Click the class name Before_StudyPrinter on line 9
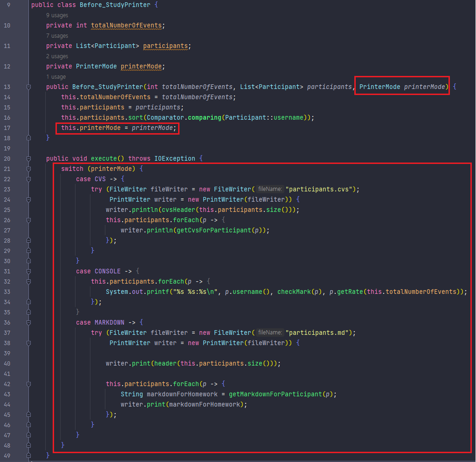 115,5
